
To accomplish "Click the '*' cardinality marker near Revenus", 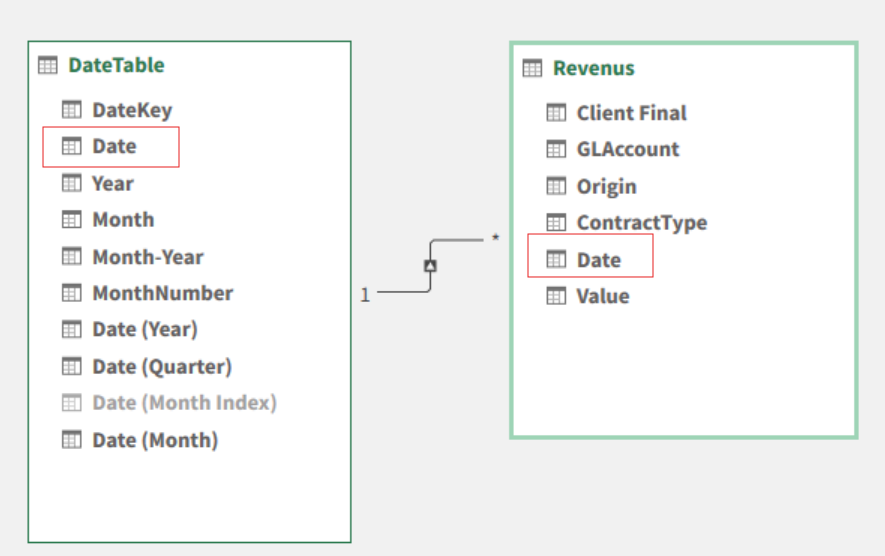I will point(495,238).
